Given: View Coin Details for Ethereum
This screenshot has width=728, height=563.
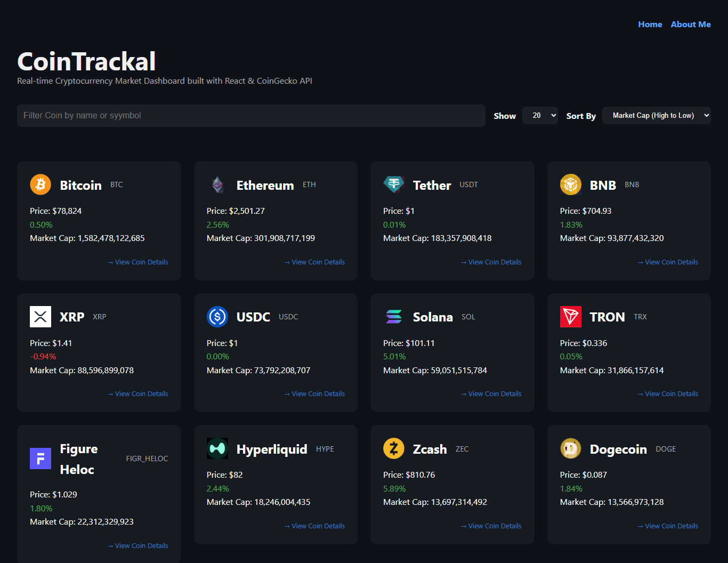Looking at the screenshot, I should [x=314, y=262].
